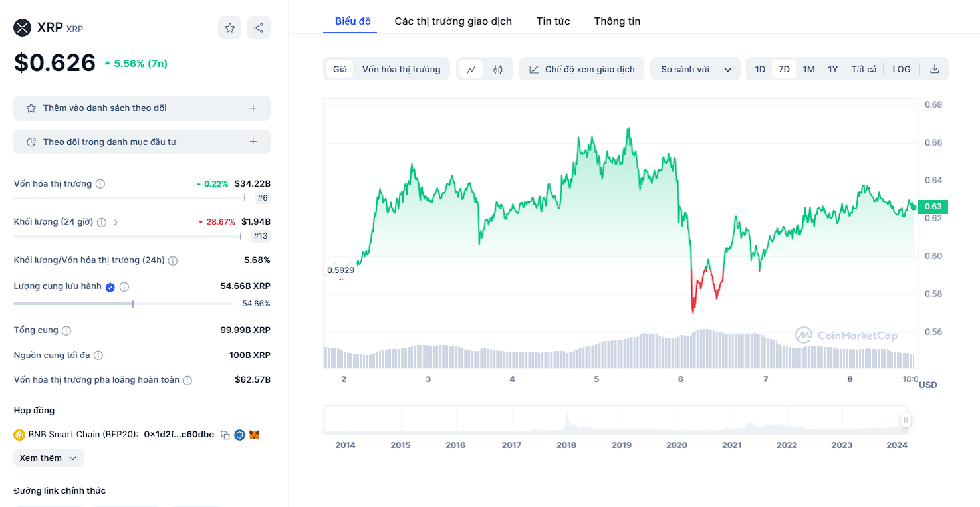Screen dimensions: 980x507
Task: Click info icon next to Vốn hóa thị trường
Action: (x=100, y=184)
